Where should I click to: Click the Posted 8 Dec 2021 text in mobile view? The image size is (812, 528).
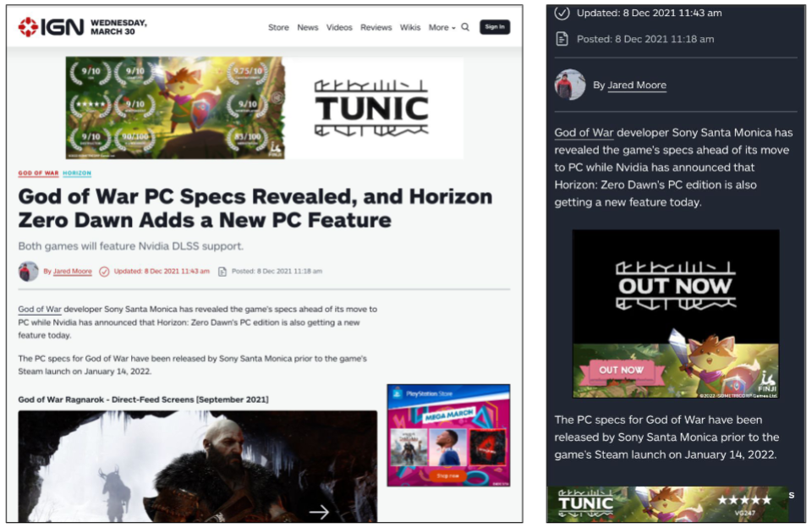[x=645, y=39]
